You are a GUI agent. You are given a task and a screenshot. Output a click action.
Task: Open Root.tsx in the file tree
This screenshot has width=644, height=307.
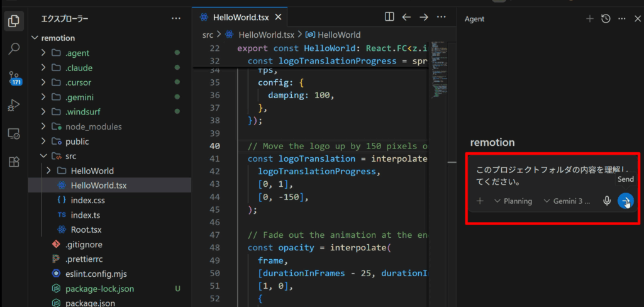(86, 230)
